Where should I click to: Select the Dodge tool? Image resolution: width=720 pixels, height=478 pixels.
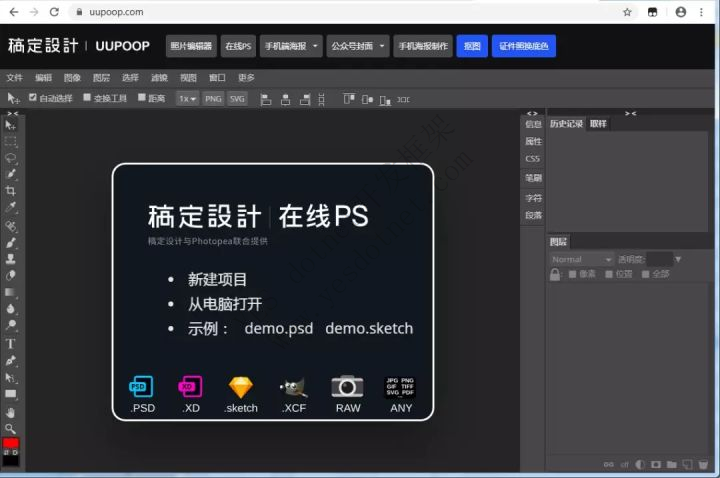pos(10,326)
